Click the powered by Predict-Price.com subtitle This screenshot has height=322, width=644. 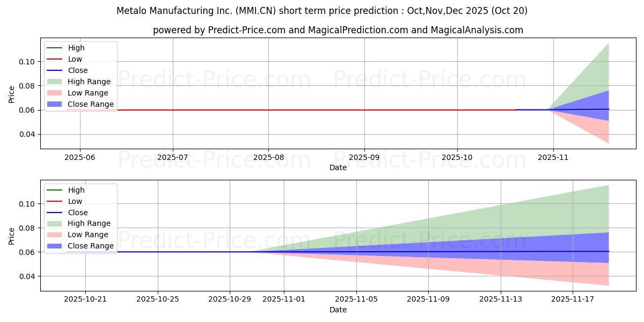(x=338, y=30)
